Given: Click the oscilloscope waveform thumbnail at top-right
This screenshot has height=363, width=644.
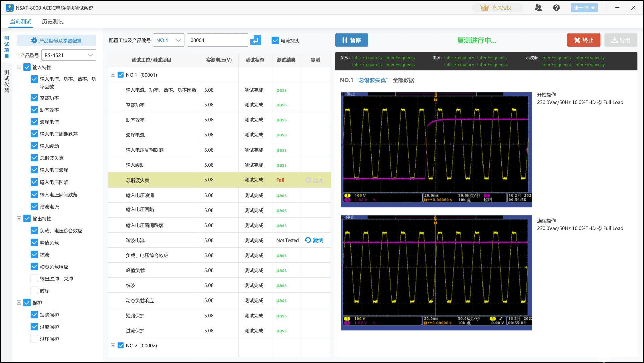Looking at the screenshot, I should [x=437, y=148].
